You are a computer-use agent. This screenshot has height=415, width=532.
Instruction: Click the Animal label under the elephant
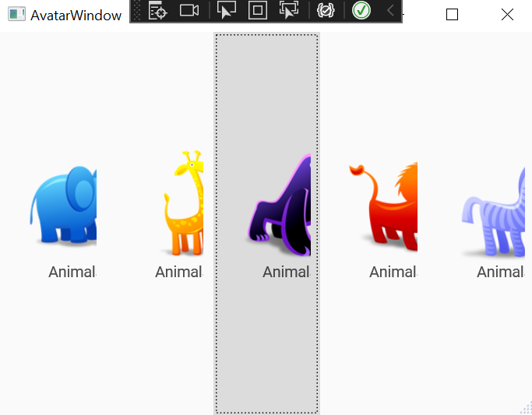pos(72,272)
